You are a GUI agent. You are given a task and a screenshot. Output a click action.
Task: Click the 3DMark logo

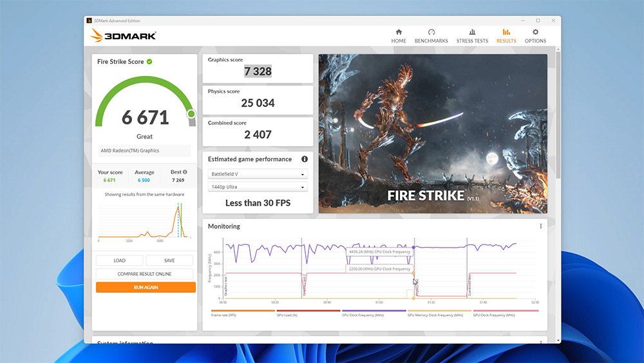(x=123, y=35)
